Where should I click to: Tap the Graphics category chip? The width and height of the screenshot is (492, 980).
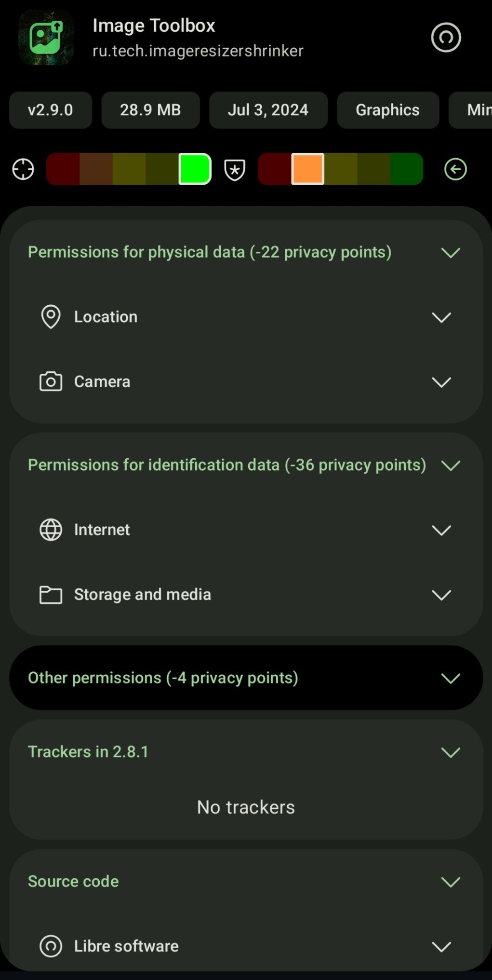(388, 110)
